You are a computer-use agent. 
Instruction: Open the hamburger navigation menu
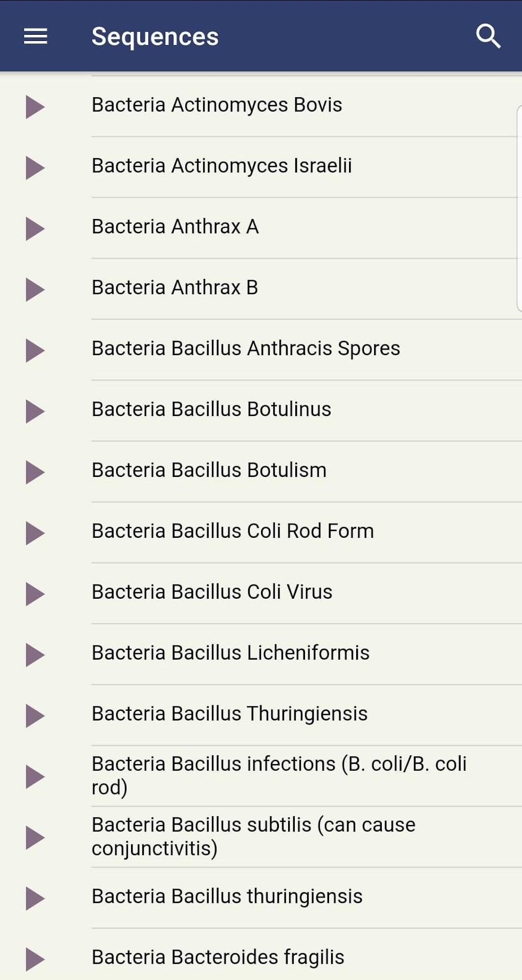(x=35, y=36)
